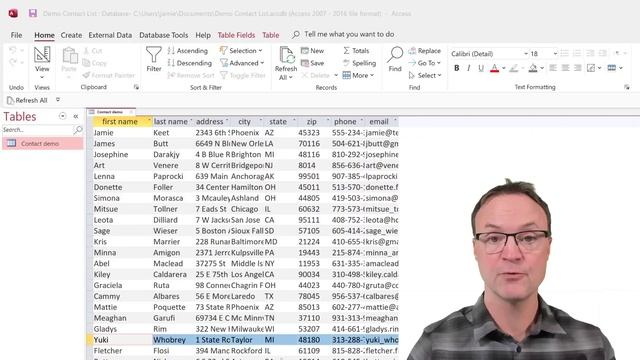Click the Access app icon in title bar
The height and width of the screenshot is (360, 640).
13,13
